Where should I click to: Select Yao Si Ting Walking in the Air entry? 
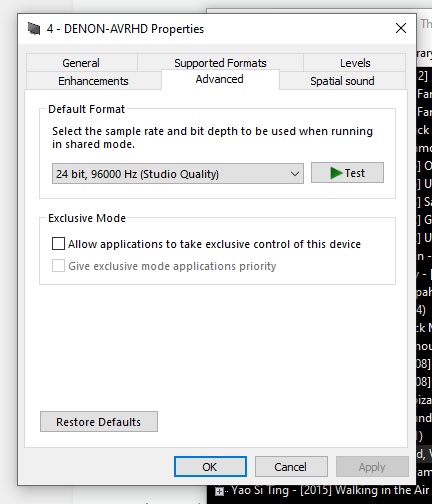(x=330, y=490)
